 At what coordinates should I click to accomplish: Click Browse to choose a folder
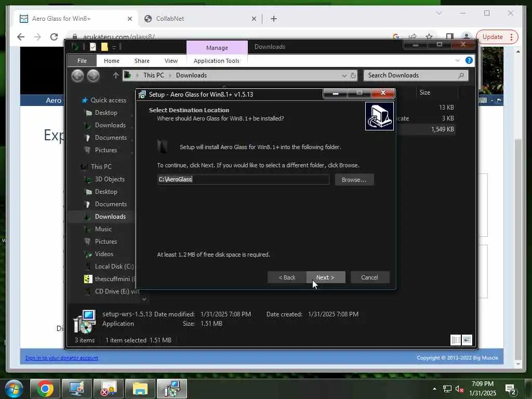pyautogui.click(x=354, y=179)
